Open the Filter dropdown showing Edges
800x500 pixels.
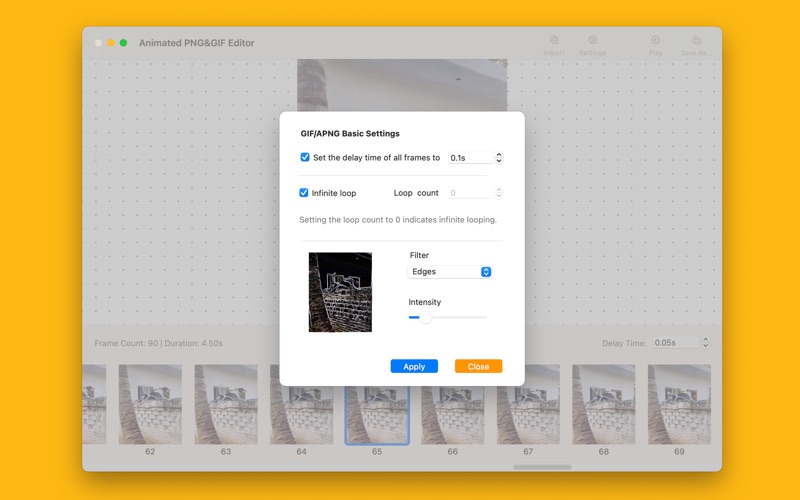click(450, 272)
